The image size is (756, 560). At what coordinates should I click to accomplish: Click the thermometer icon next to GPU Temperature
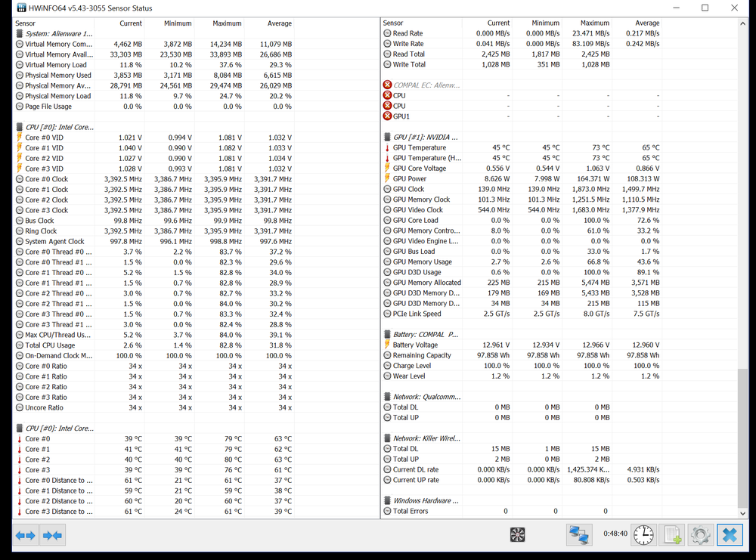pos(387,148)
